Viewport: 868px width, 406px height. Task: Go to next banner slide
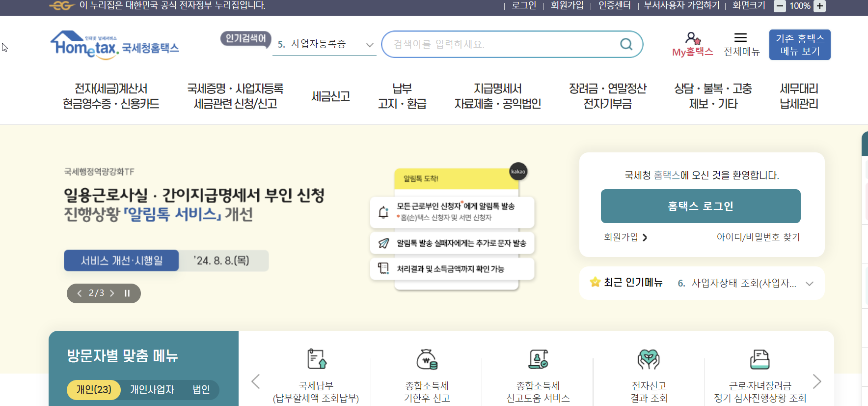(112, 293)
